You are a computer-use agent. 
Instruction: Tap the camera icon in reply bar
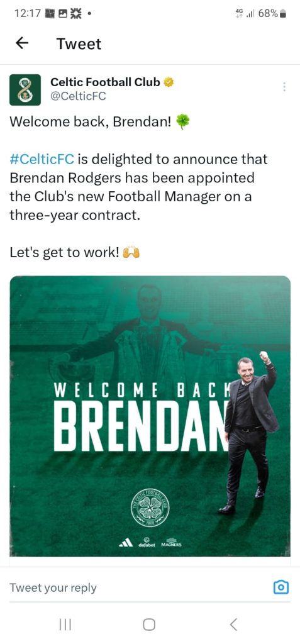pyautogui.click(x=281, y=587)
